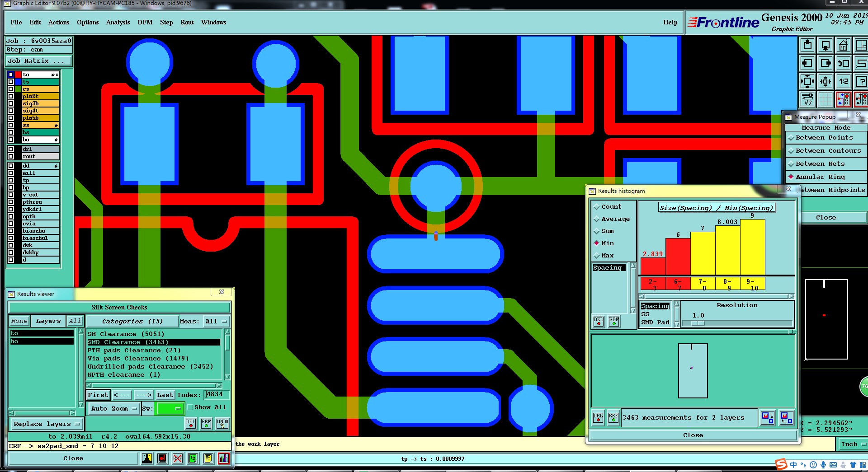Screen dimensions: 868x472
Task: Open the Help menu
Action: pyautogui.click(x=670, y=22)
